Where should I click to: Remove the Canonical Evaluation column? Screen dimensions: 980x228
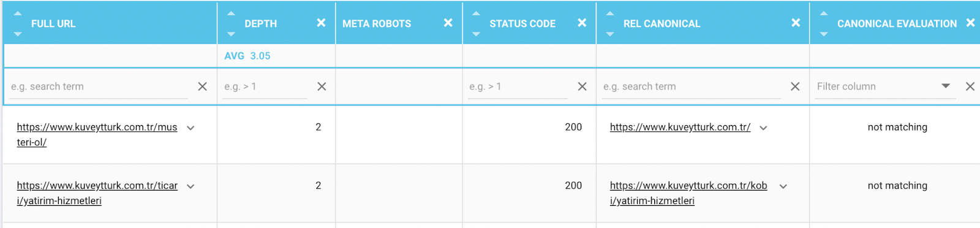[x=970, y=23]
